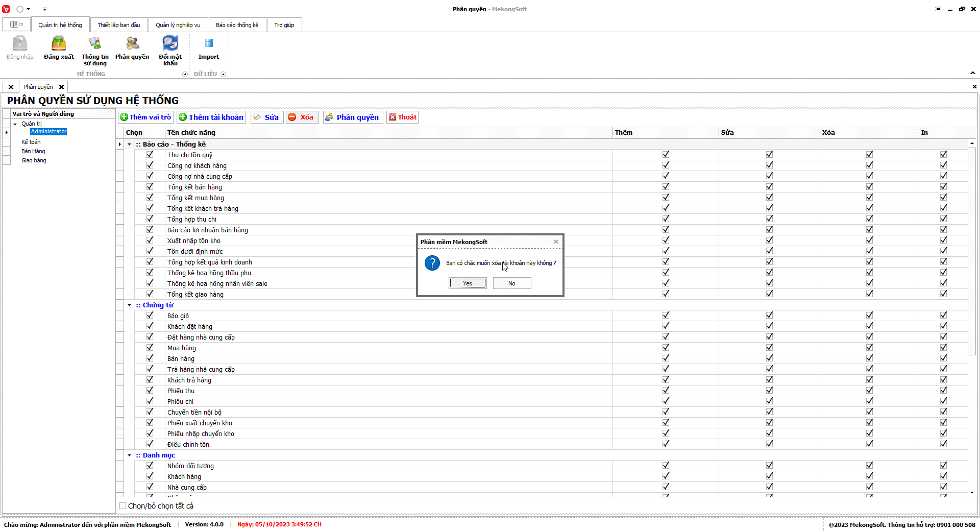This screenshot has width=980, height=531.
Task: Open Trợ giúp tab
Action: (284, 25)
